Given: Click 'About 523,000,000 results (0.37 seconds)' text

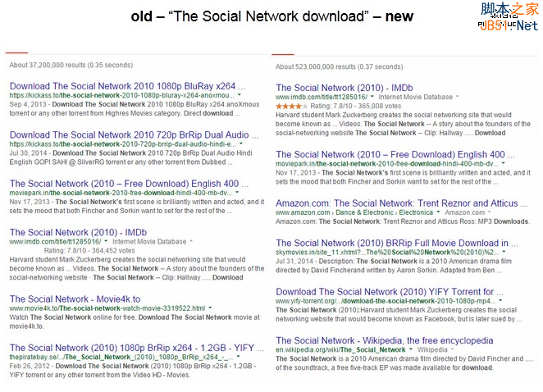Looking at the screenshot, I should click(x=339, y=66).
